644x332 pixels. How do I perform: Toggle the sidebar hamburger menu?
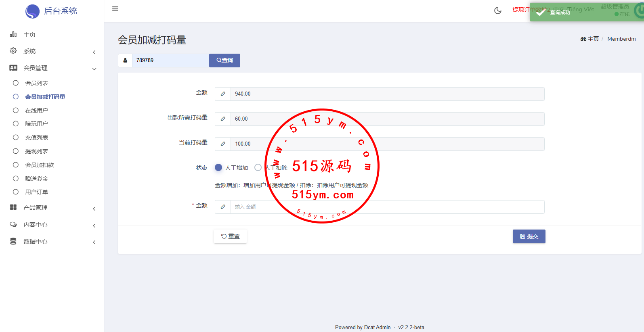[115, 9]
